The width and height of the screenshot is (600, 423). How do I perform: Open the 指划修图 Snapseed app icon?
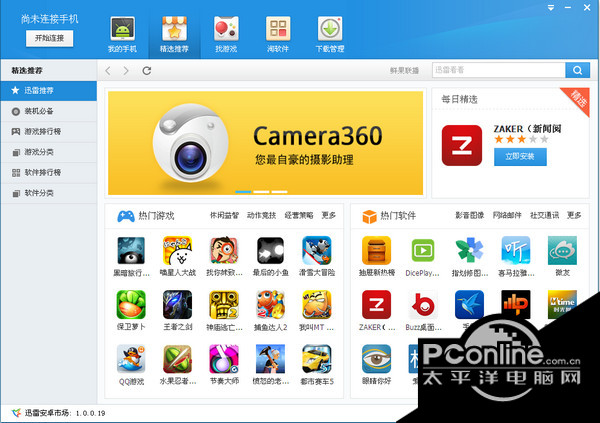pyautogui.click(x=470, y=251)
